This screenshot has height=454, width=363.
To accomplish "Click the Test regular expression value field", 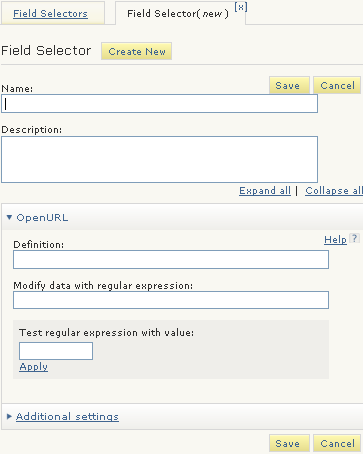I will (x=56, y=351).
